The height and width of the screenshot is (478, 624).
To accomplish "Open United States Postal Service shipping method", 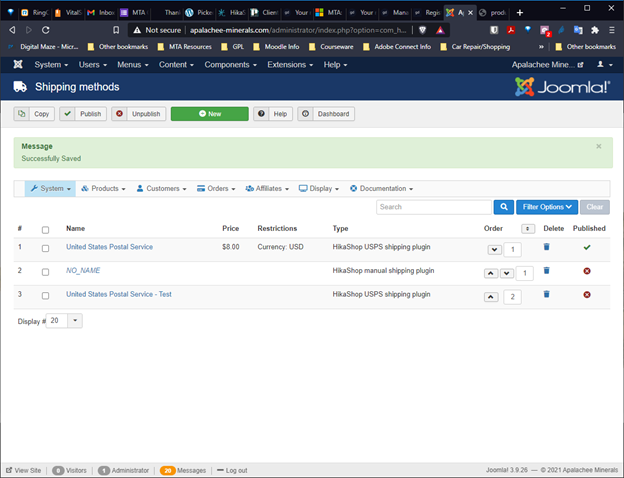I will (109, 247).
